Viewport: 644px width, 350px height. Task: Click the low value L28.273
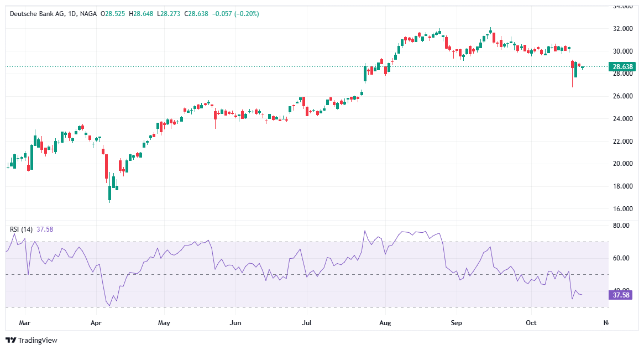point(169,14)
